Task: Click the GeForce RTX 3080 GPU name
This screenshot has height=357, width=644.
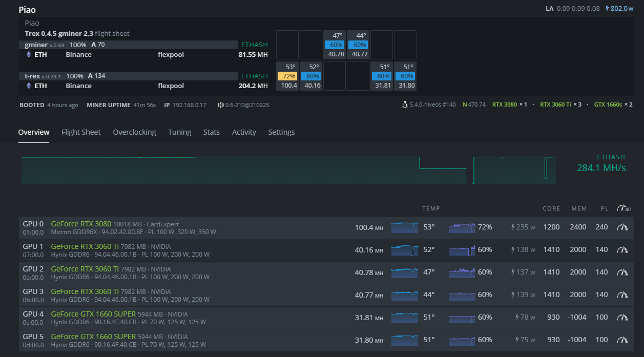Action: 81,224
